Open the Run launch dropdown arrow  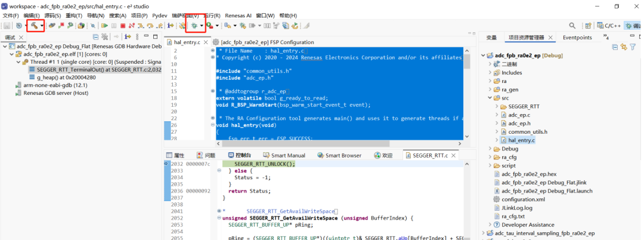tap(217, 26)
